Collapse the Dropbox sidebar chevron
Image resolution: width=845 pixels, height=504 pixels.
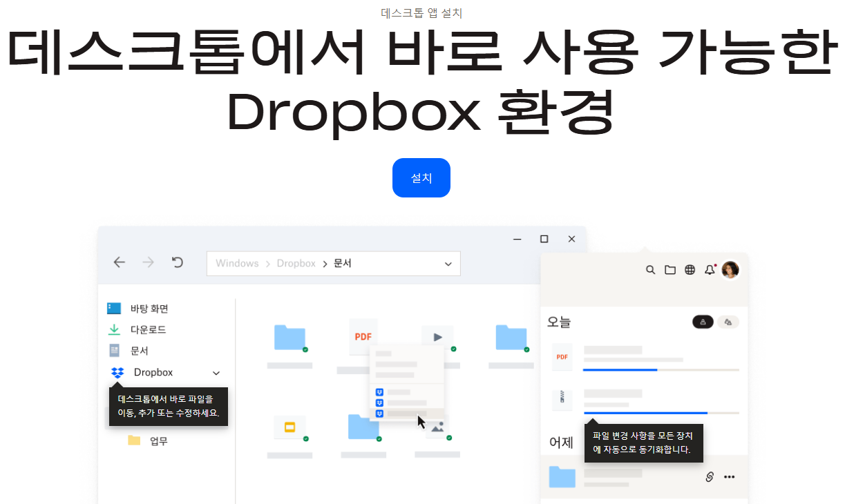(x=215, y=372)
